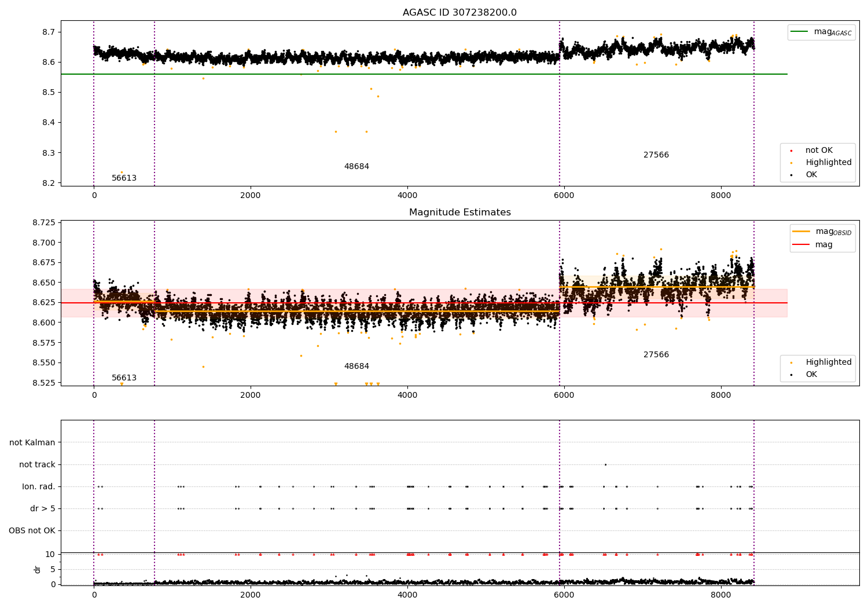Click the 8.550 y-axis tick label

44,363
